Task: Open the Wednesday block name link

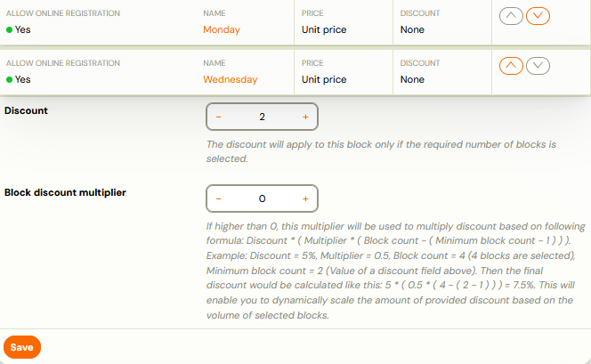Action: coord(230,79)
